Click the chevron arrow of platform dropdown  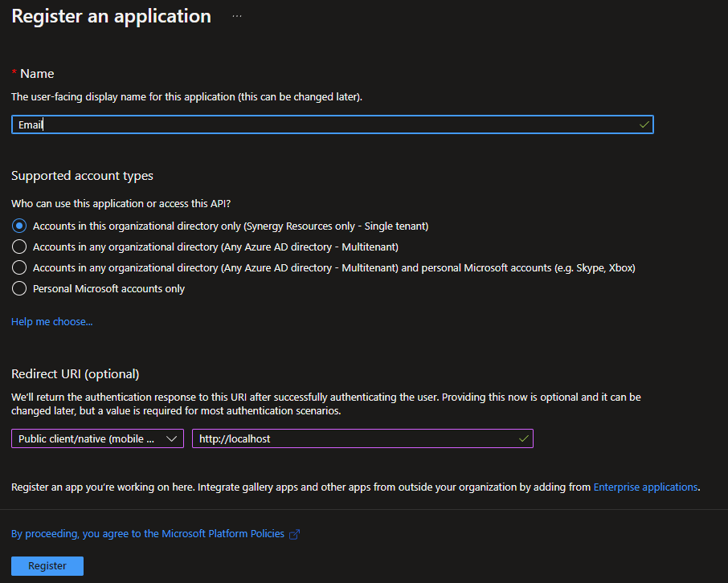click(171, 438)
